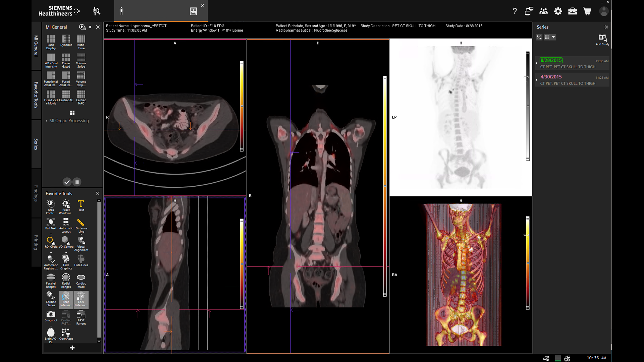Open the series grid layout dropdown arrow
644x362 pixels.
553,37
